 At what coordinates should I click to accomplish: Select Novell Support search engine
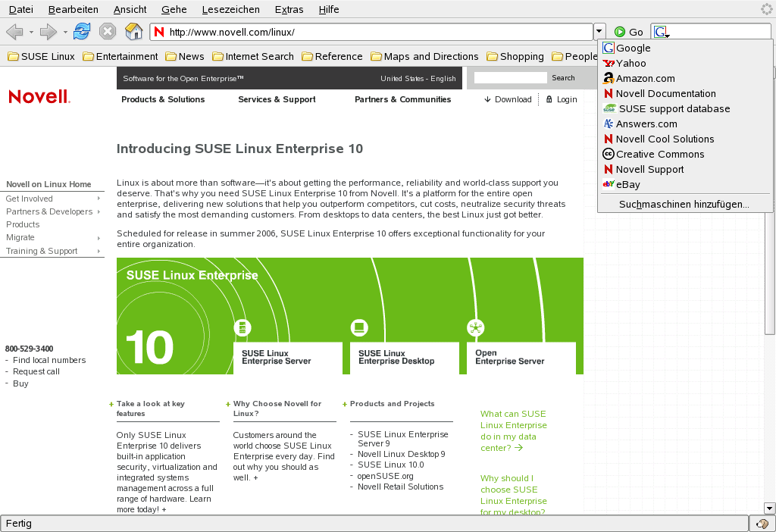point(685,169)
